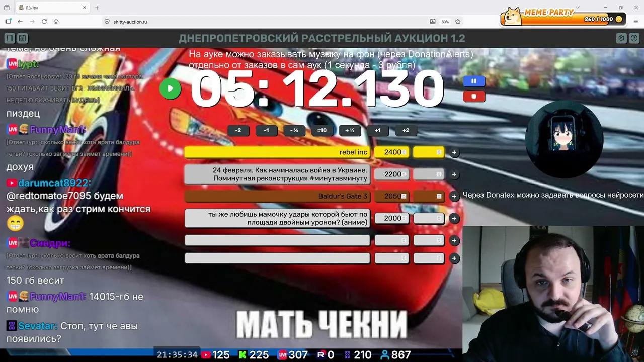Click chat username darumcat8922
644x362 pixels.
point(54,183)
